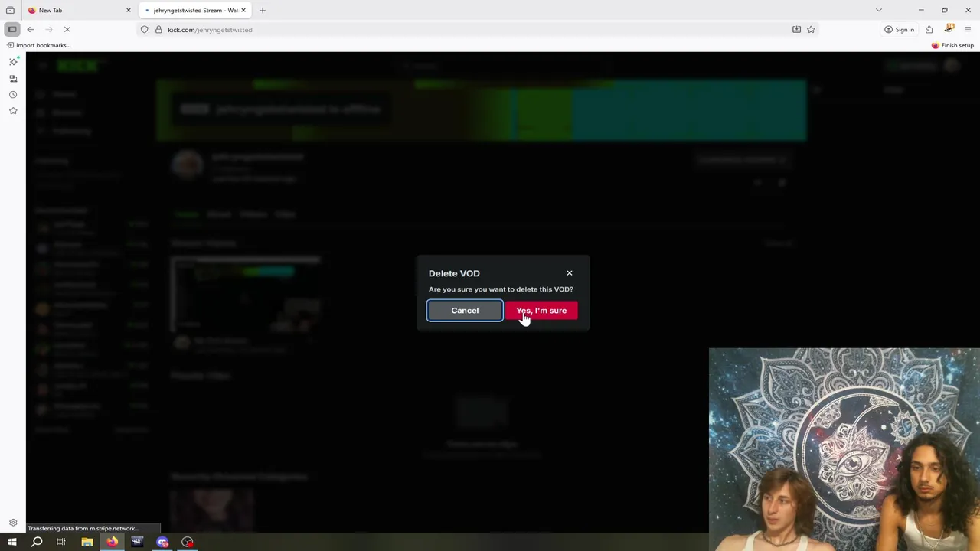Open the install-as-app icon in address bar
Viewport: 980px width, 551px height.
click(x=796, y=29)
